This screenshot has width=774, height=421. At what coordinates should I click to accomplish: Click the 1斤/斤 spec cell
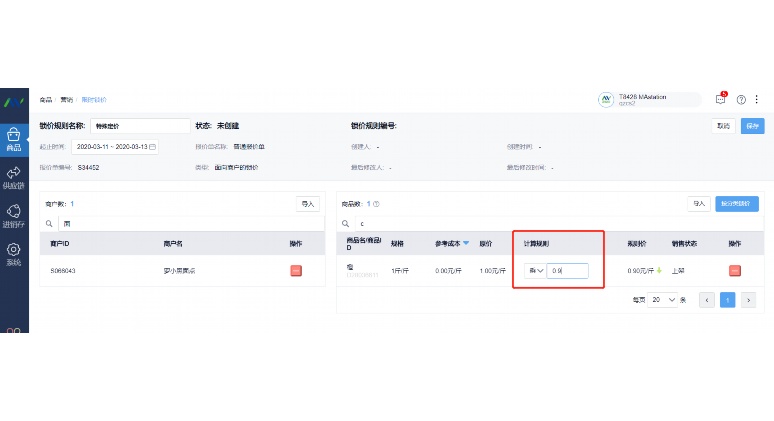[x=400, y=270]
